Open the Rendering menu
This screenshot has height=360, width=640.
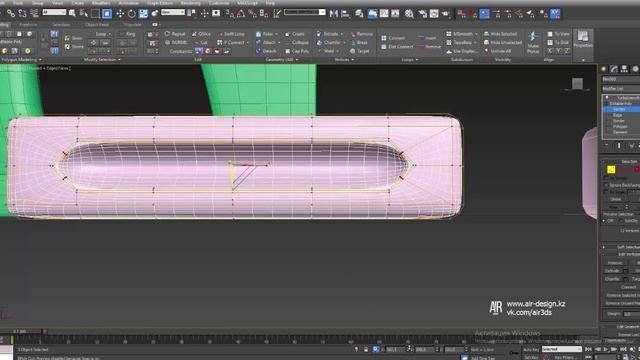[190, 3]
